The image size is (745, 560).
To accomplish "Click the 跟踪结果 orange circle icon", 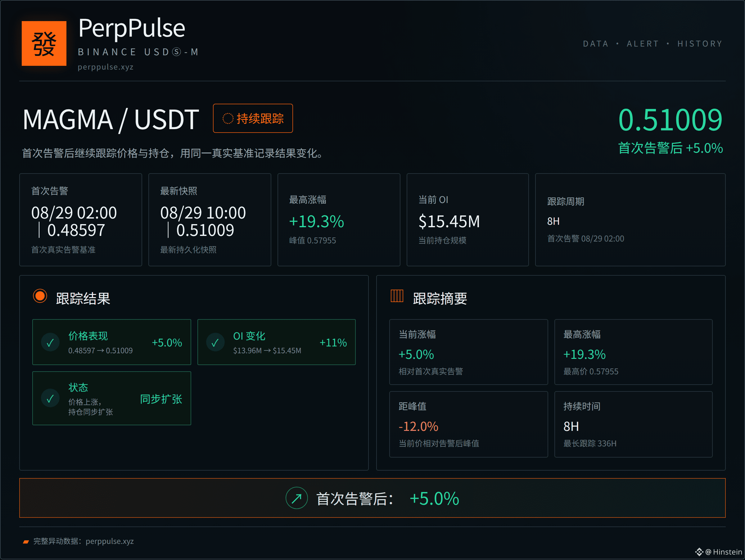I will [40, 296].
